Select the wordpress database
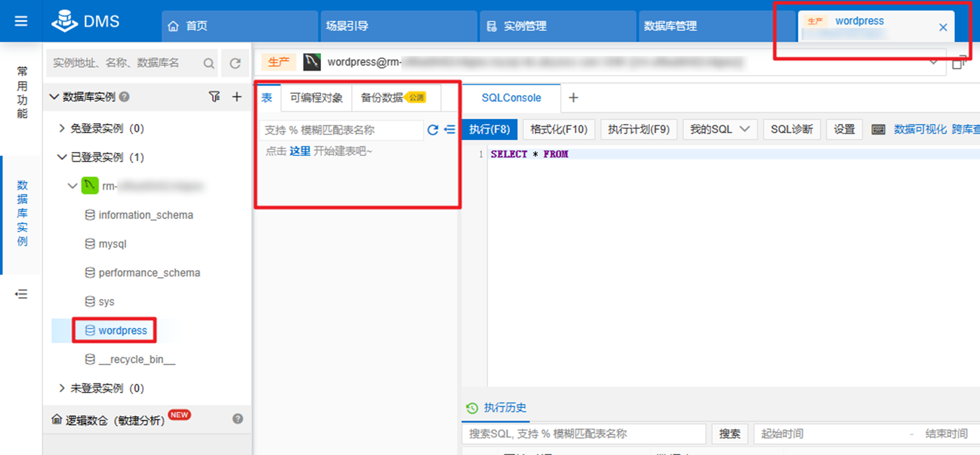Viewport: 980px width, 455px height. (115, 330)
